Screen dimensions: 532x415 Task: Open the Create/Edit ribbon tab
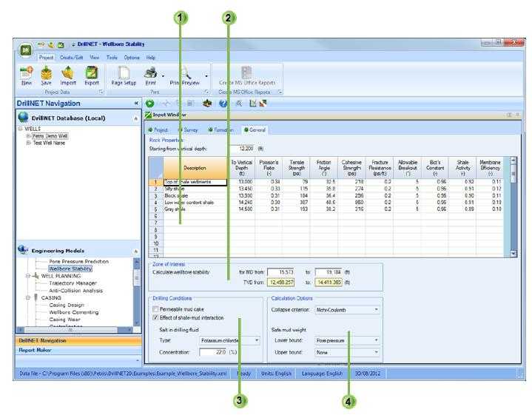(x=71, y=58)
